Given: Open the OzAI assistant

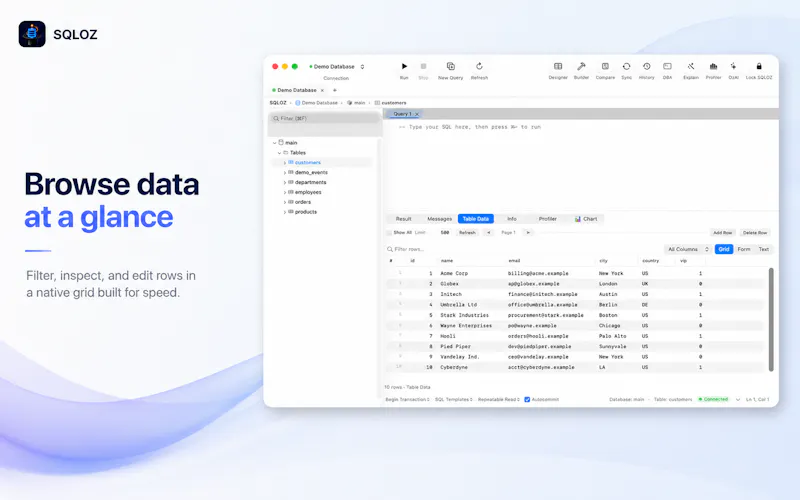Looking at the screenshot, I should tap(733, 66).
